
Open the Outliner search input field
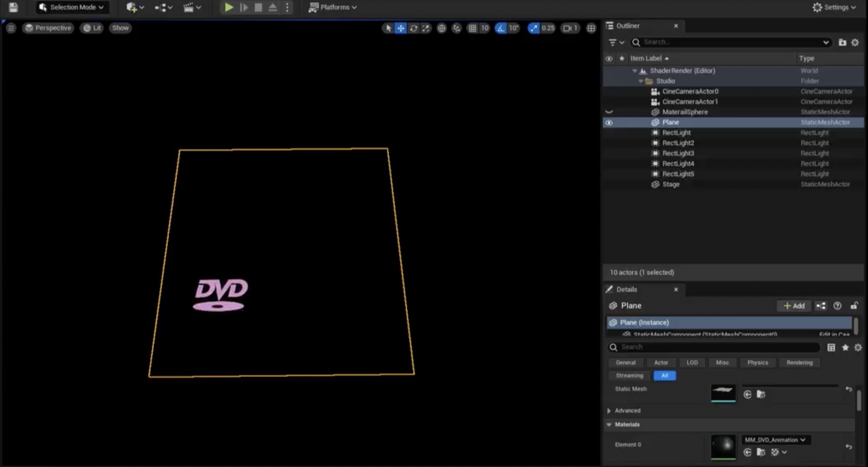731,42
